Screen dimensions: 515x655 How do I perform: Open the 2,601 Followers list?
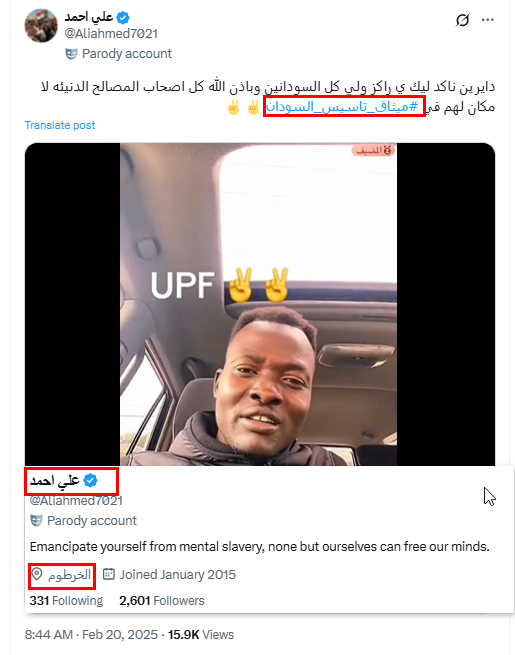[162, 601]
